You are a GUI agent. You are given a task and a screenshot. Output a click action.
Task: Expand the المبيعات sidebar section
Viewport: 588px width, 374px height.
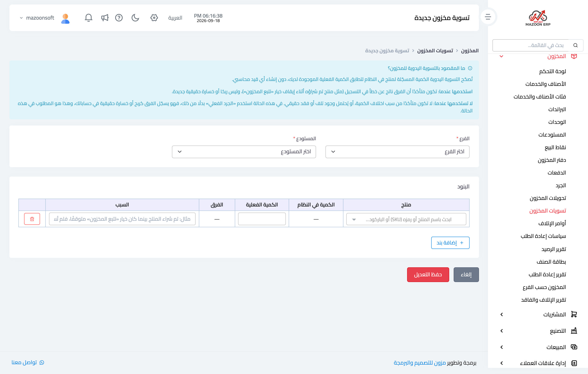pyautogui.click(x=502, y=347)
